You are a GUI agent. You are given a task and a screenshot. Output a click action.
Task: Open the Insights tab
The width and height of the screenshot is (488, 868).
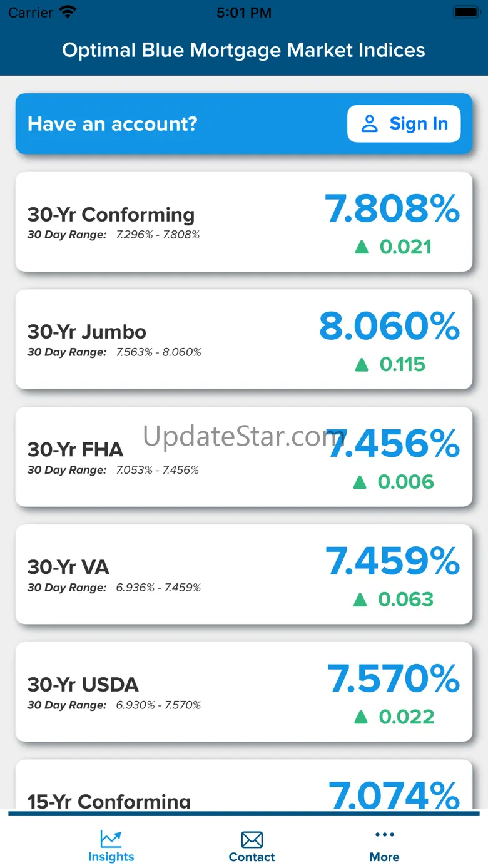click(111, 847)
